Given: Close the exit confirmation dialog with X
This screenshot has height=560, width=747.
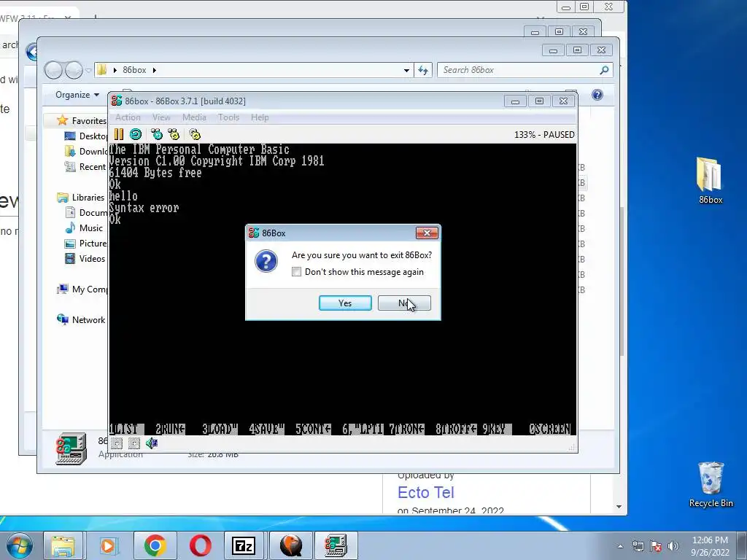Looking at the screenshot, I should click(427, 233).
